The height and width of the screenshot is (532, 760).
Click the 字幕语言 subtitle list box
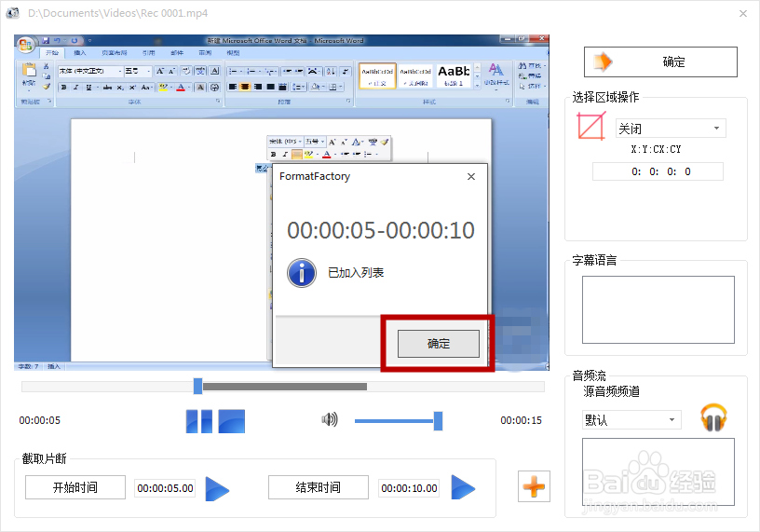click(658, 310)
